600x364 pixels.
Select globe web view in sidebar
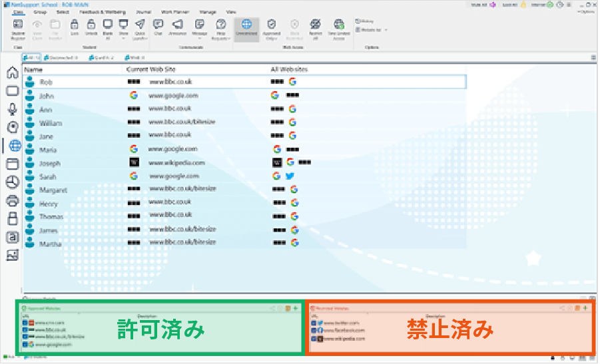pos(15,145)
